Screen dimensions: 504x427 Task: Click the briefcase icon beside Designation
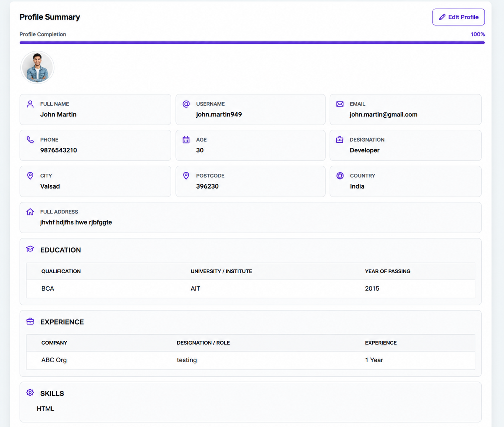tap(340, 140)
